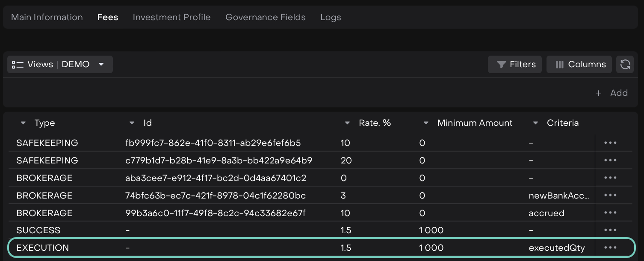Open the Type column sort arrow
Image resolution: width=644 pixels, height=261 pixels.
point(23,123)
